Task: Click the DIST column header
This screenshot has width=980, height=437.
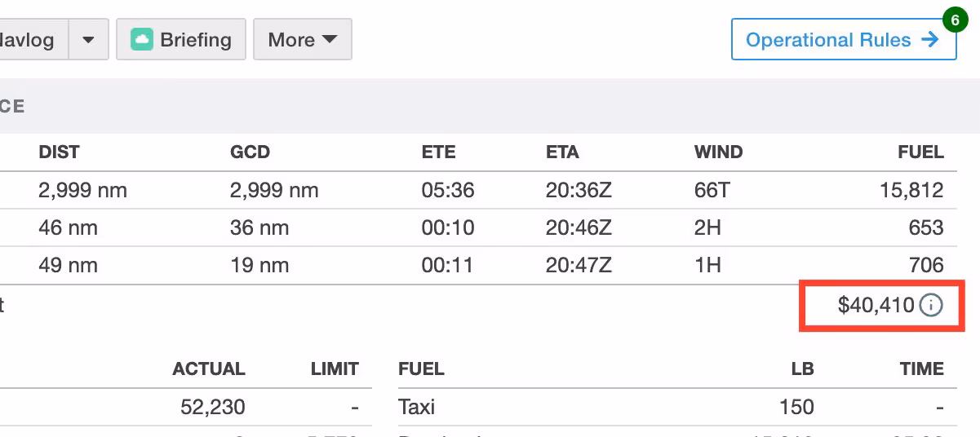Action: (x=59, y=152)
